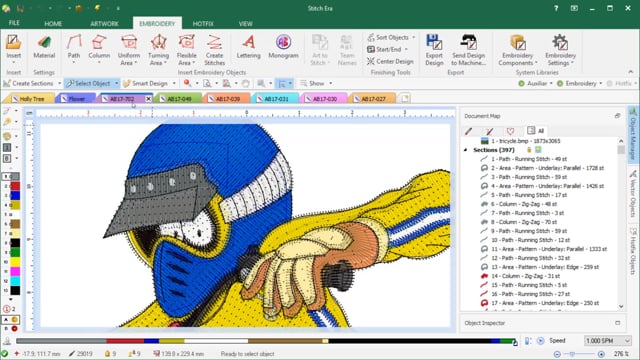640x360 pixels.
Task: Close the AB17-702 document tab
Action: [148, 99]
